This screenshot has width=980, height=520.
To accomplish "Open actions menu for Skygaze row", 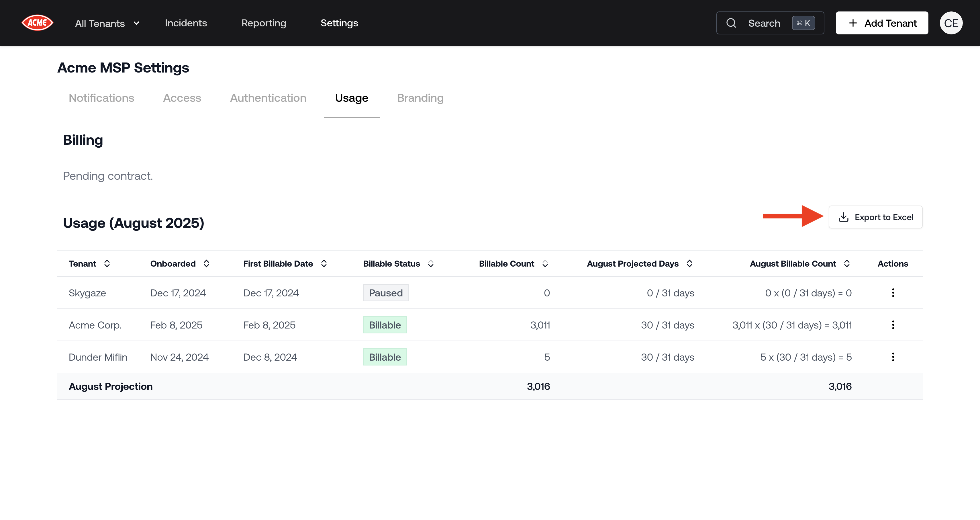I will pos(893,293).
